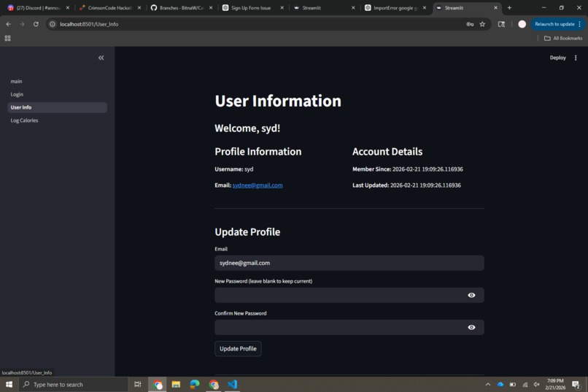Screen dimensions: 588x392
Task: Launch Visual Studio Code from the taskbar
Action: (233, 384)
